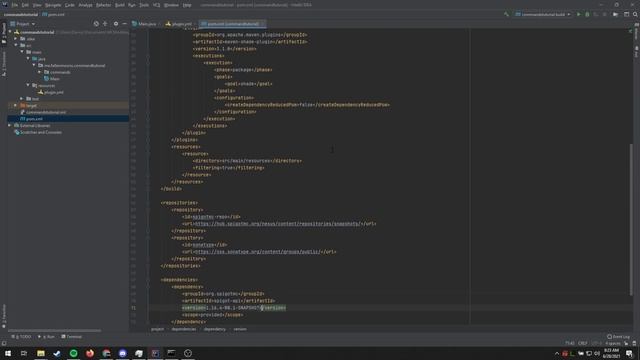
Task: Click the 'dependency' breadcrumb below the editor
Action: click(x=214, y=329)
